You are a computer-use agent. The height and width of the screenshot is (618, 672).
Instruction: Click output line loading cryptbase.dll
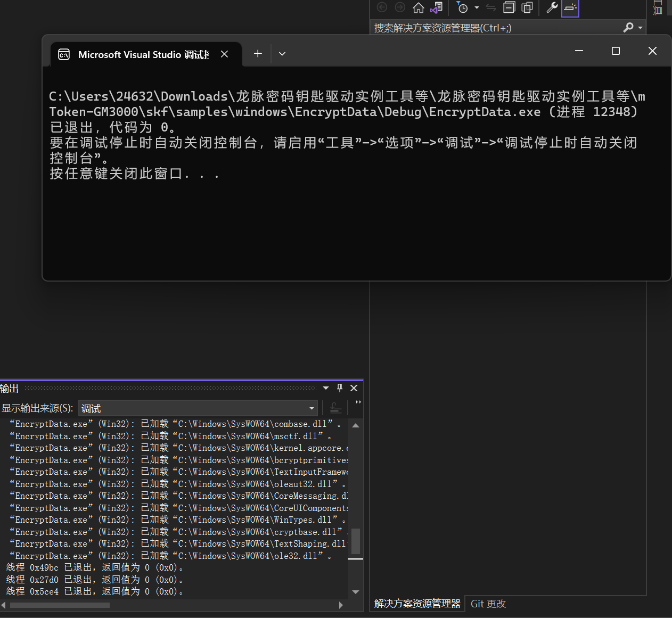[x=178, y=532]
